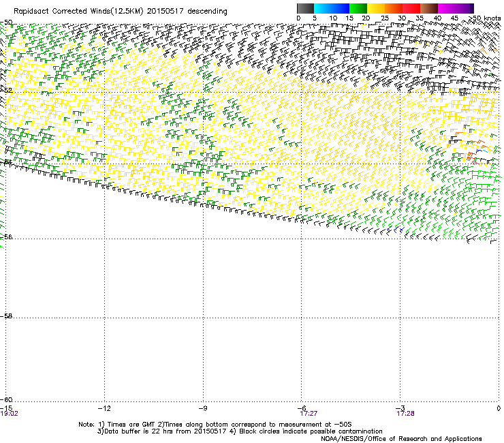Screen dimensions: 504x443
Task: Click the '-56' latitude axis label
Action: click(x=6, y=236)
